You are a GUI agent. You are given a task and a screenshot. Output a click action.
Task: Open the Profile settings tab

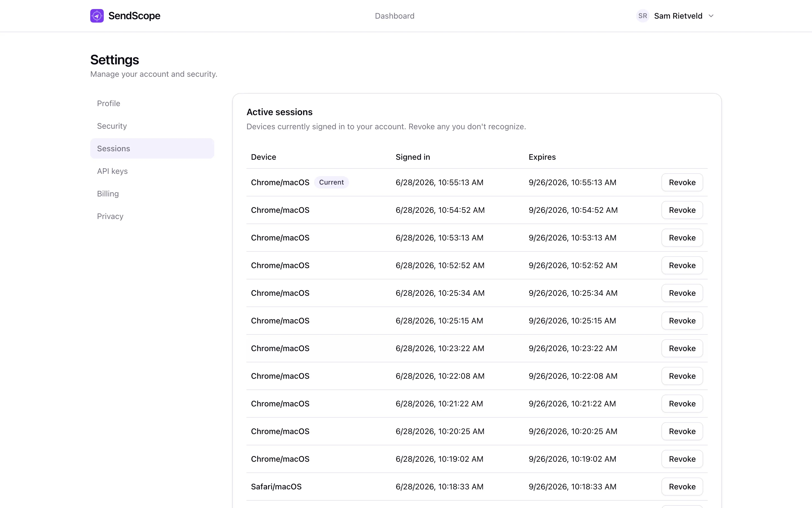coord(152,103)
